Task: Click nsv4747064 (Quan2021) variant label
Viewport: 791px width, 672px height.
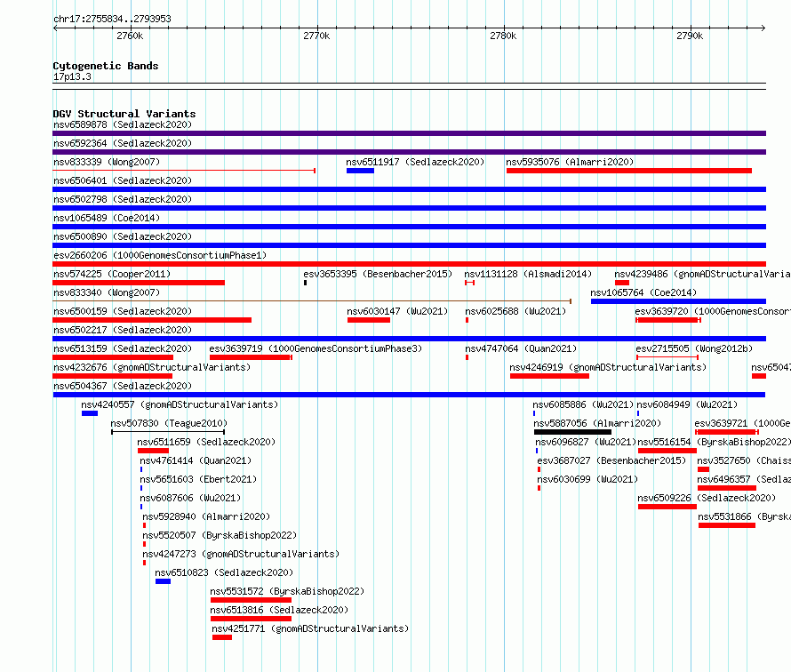Action: 521,348
